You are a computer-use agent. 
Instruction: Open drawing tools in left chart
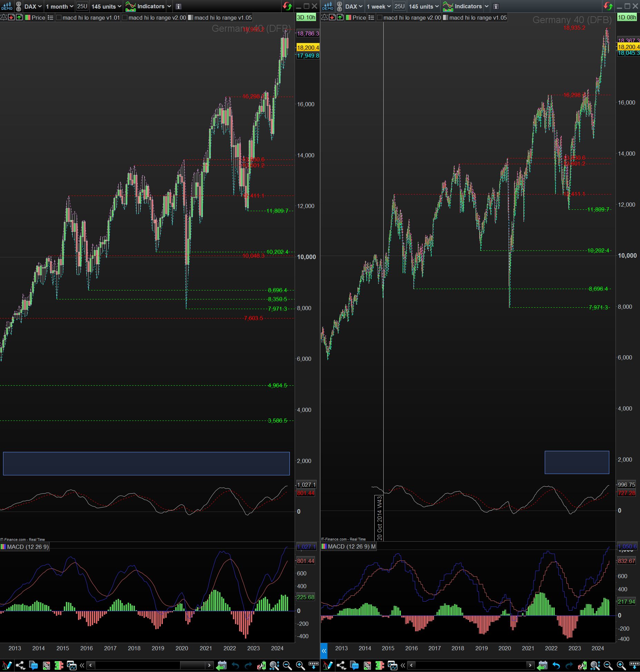(7, 665)
